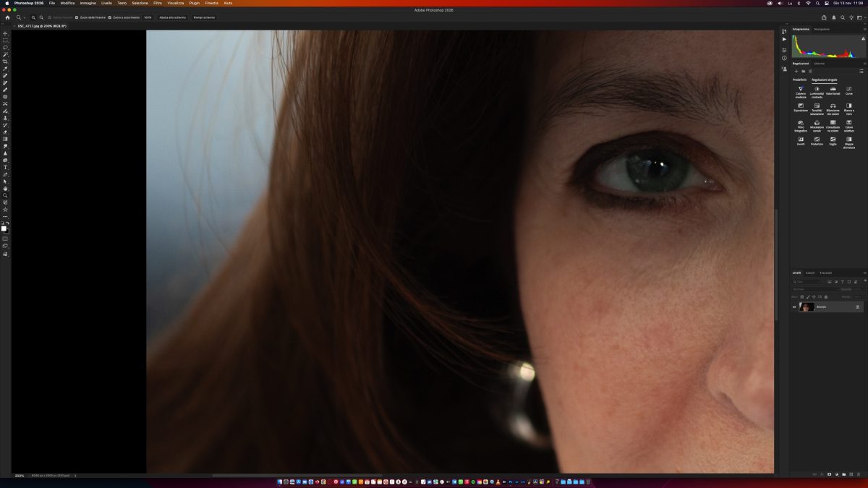Click the zoom-in magnifier in options bar
This screenshot has height=488, width=868.
coord(33,17)
